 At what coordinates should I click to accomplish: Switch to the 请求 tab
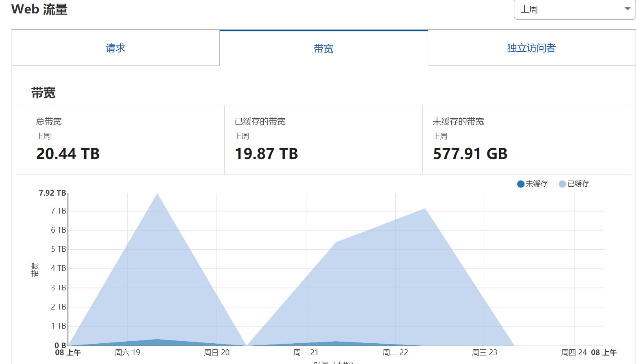tap(115, 48)
